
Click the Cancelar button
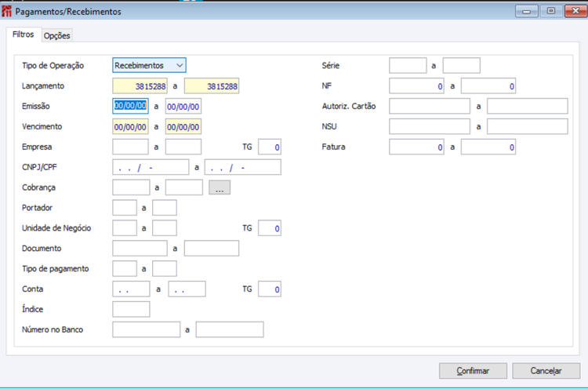(546, 371)
